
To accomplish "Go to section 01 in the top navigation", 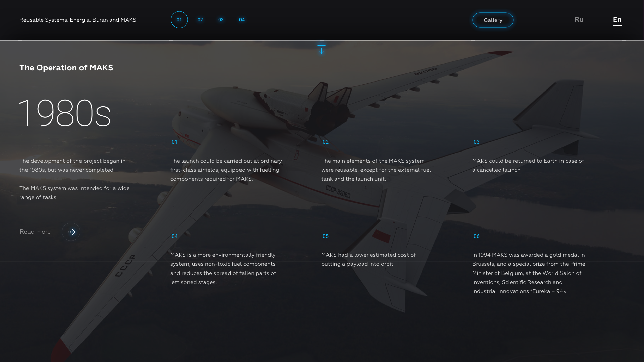I will click(x=179, y=20).
